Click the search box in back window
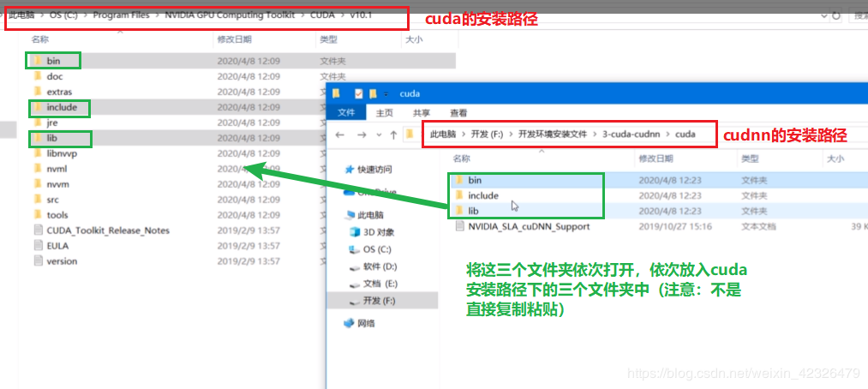The height and width of the screenshot is (389, 868). (x=858, y=16)
